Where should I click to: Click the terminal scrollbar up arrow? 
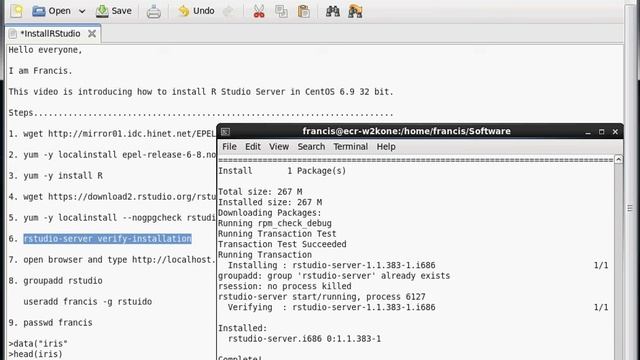[x=618, y=159]
